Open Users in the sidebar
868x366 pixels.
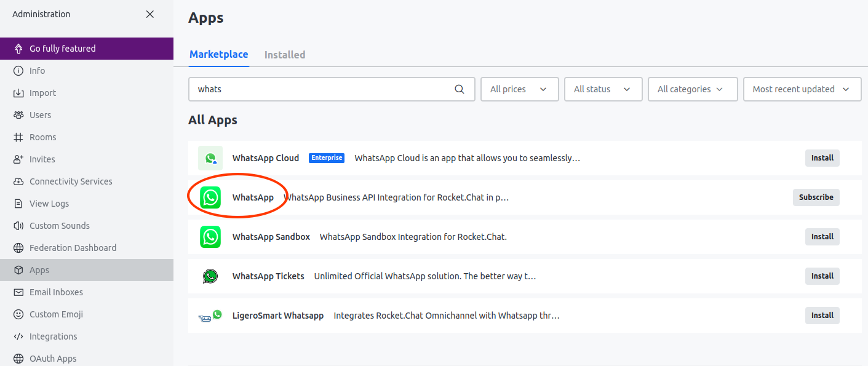[40, 115]
